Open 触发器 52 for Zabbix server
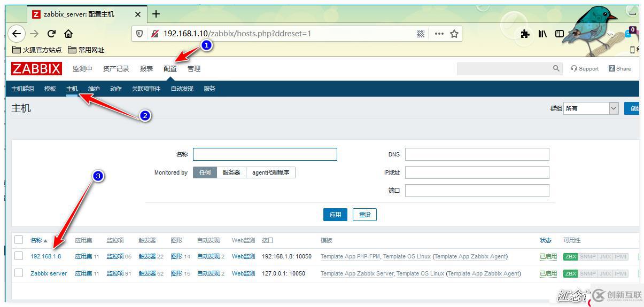Image resolution: width=644 pixels, height=307 pixels. click(x=147, y=273)
